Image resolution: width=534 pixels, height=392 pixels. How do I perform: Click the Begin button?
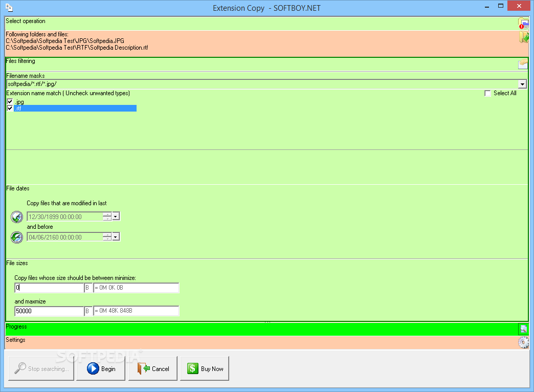tap(101, 368)
